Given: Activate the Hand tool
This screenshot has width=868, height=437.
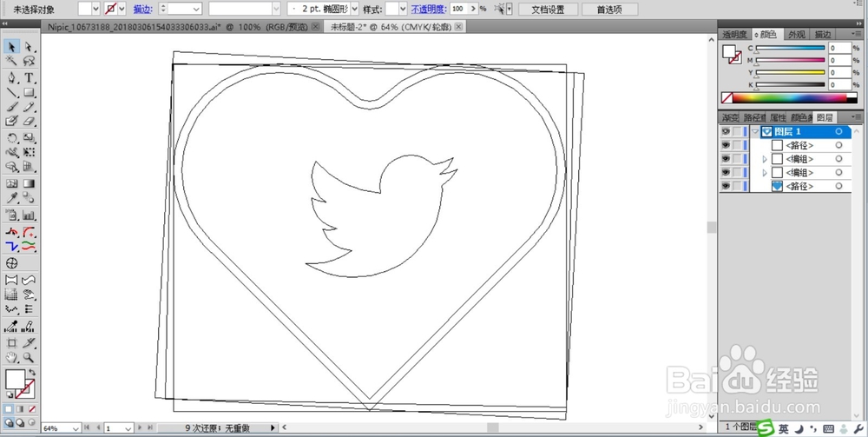Looking at the screenshot, I should [x=11, y=357].
